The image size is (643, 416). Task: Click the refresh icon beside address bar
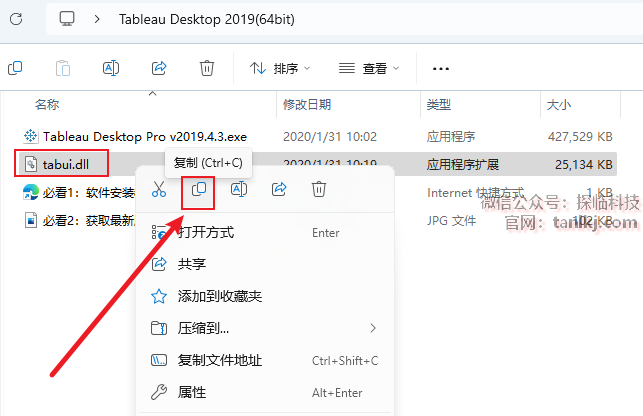coord(16,19)
